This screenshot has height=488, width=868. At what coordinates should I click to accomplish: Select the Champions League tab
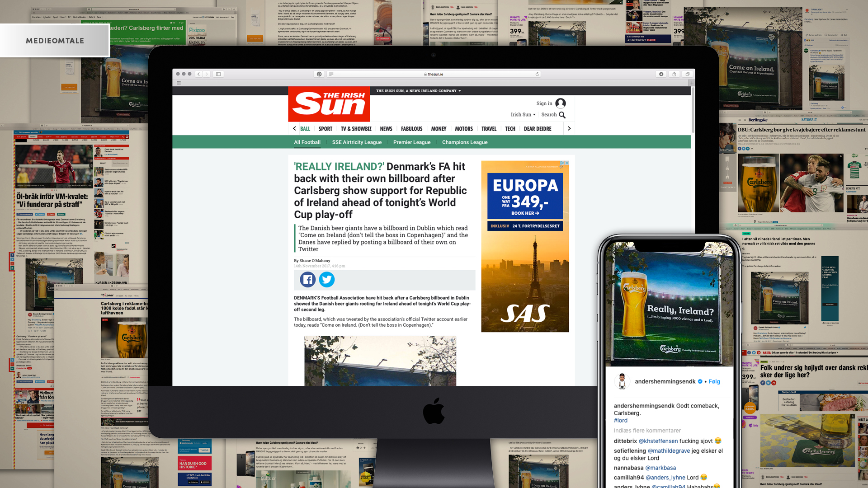[x=465, y=142]
